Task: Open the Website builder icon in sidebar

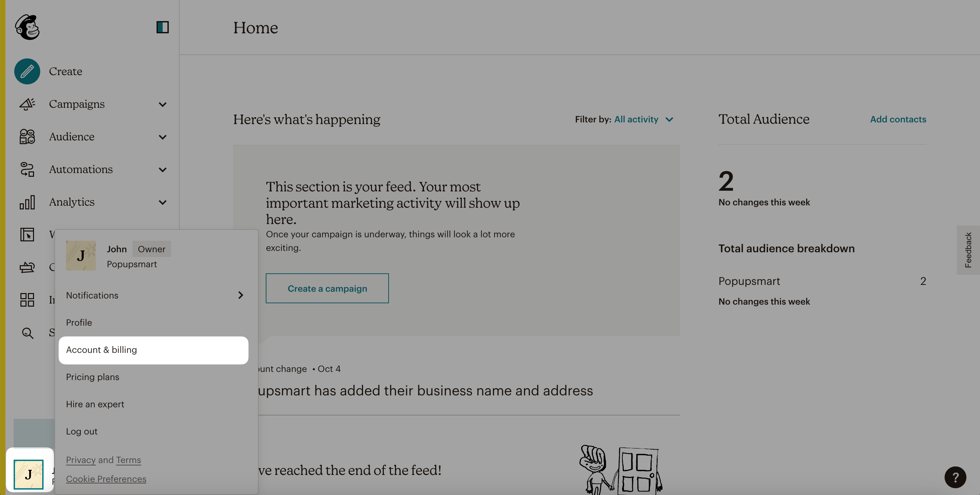Action: tap(26, 235)
